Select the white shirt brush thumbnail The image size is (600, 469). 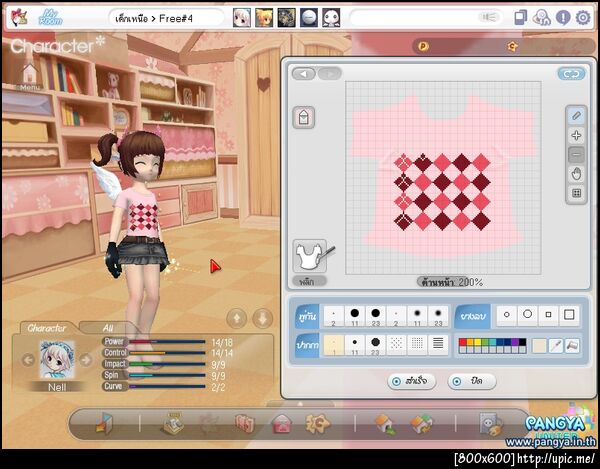(x=310, y=256)
